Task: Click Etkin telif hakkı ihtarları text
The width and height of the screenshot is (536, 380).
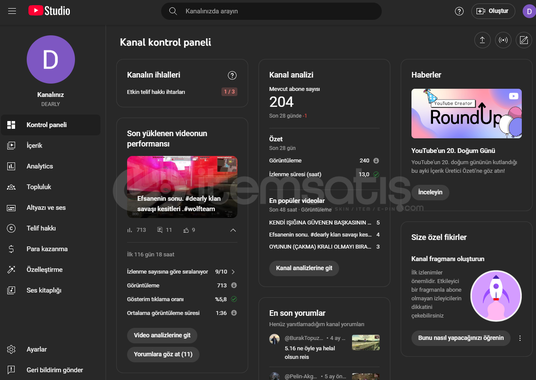Action: coord(156,92)
